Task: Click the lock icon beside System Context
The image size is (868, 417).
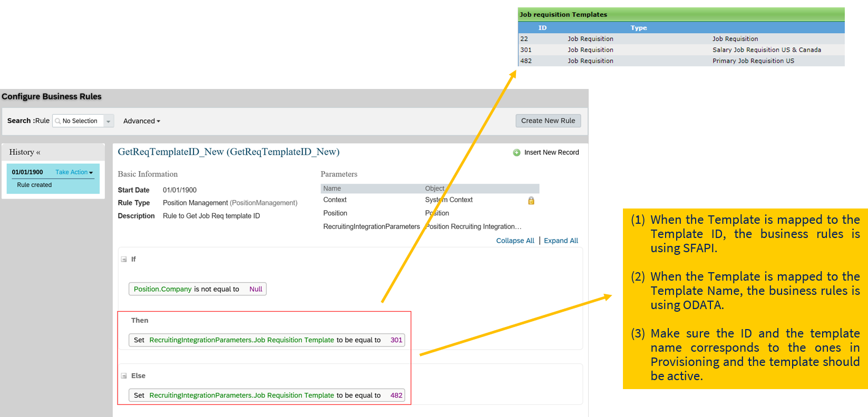Action: pos(531,201)
